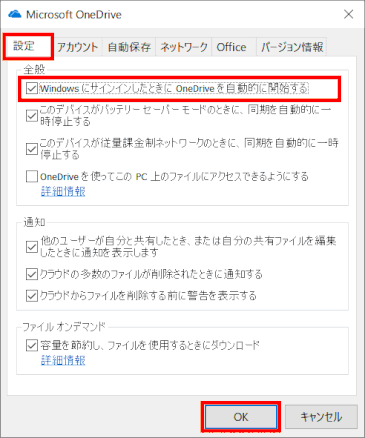Open 詳細情報 link under 全般 section
The image size is (365, 438).
tap(63, 191)
